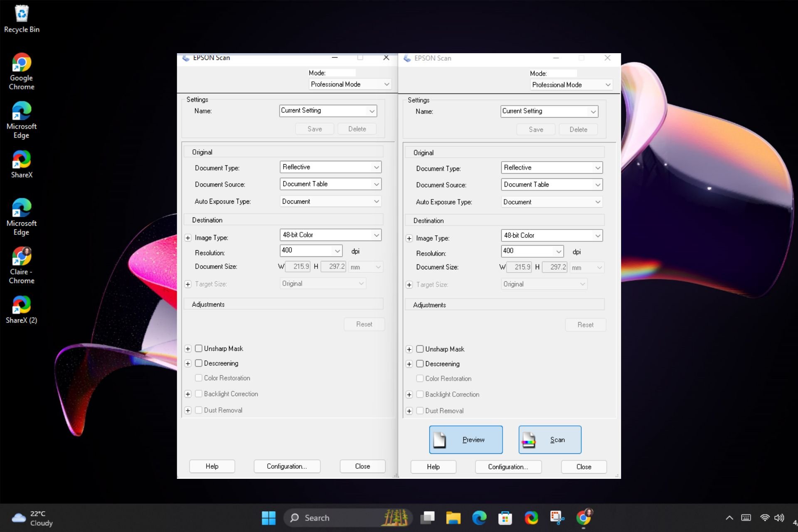The height and width of the screenshot is (532, 798).
Task: Open Image Type dropdown in right window
Action: [552, 235]
